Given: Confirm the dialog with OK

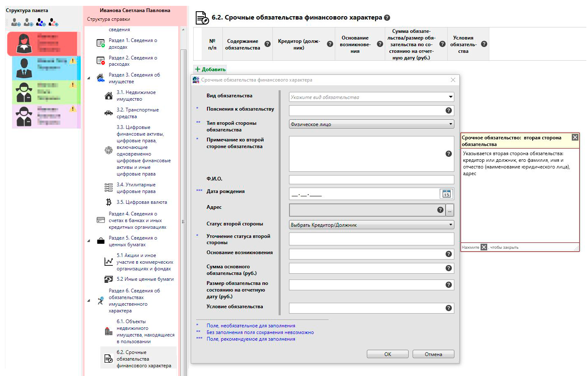Looking at the screenshot, I should pos(388,354).
